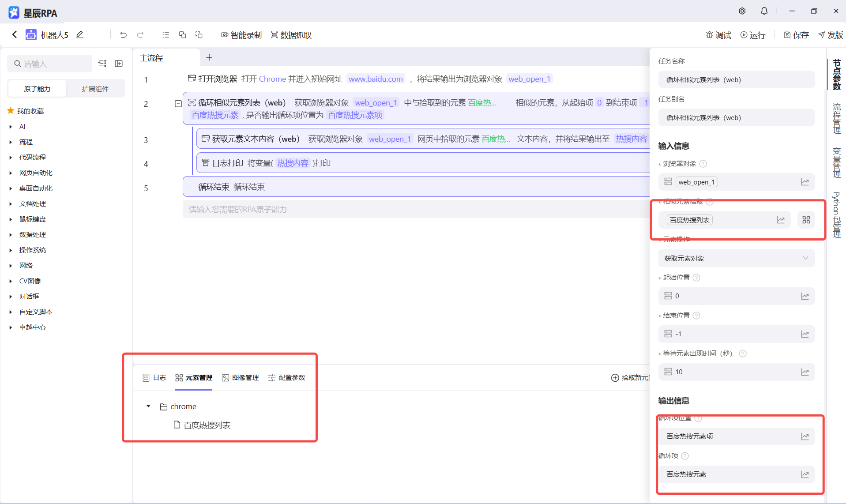This screenshot has width=846, height=504.
Task: Click the plus icon to add new flow tab
Action: (209, 57)
